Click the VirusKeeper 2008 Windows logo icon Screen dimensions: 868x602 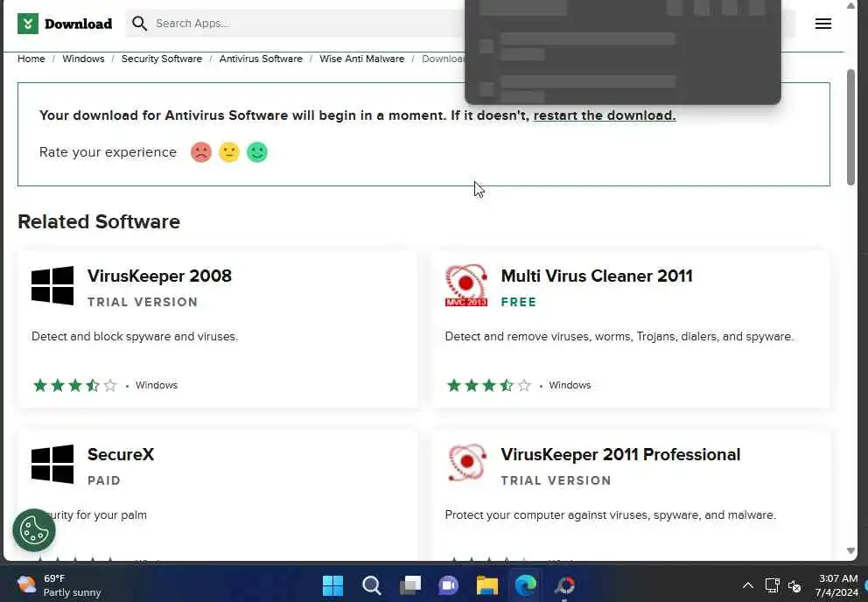(52, 285)
